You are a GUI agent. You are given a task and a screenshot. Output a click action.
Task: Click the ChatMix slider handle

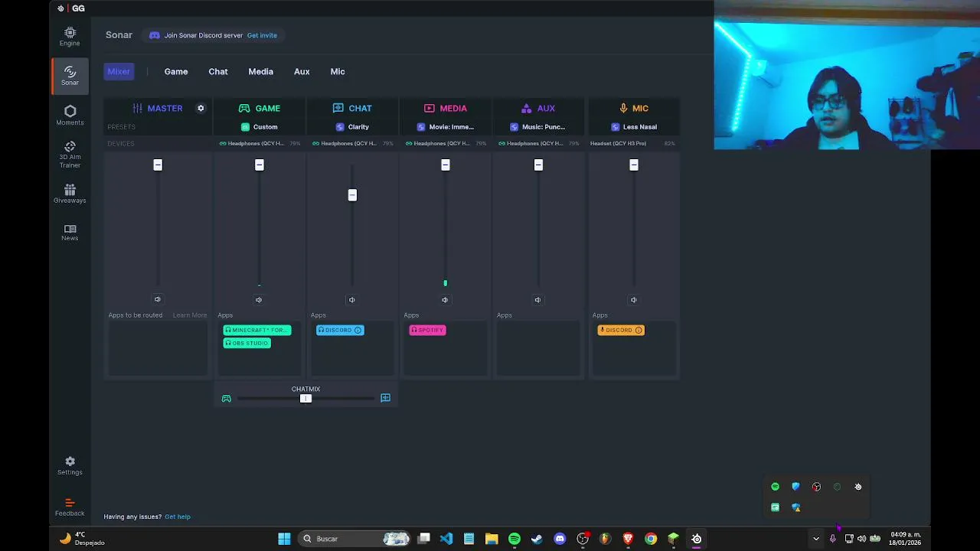pos(305,398)
